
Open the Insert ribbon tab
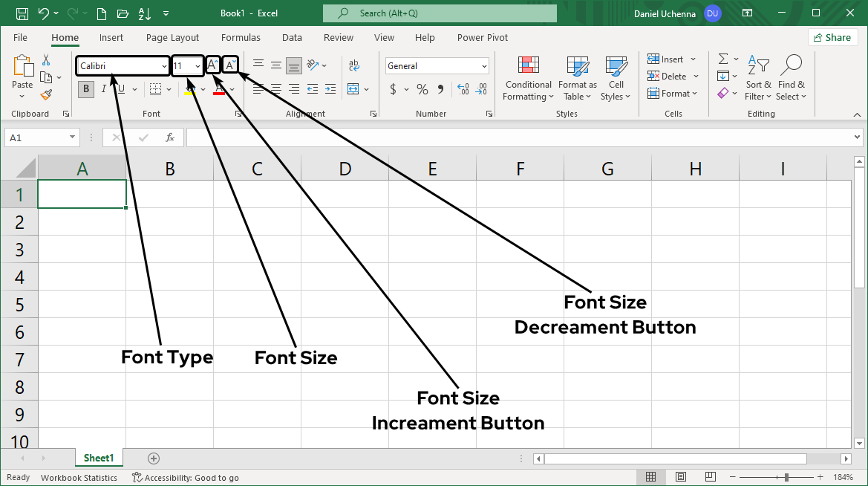pos(111,37)
